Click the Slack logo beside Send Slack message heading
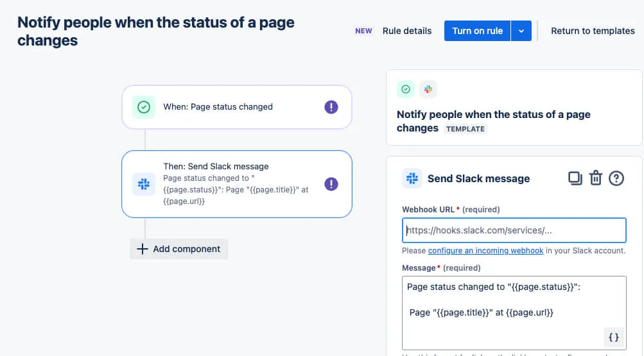This screenshot has width=644, height=356. click(x=412, y=178)
